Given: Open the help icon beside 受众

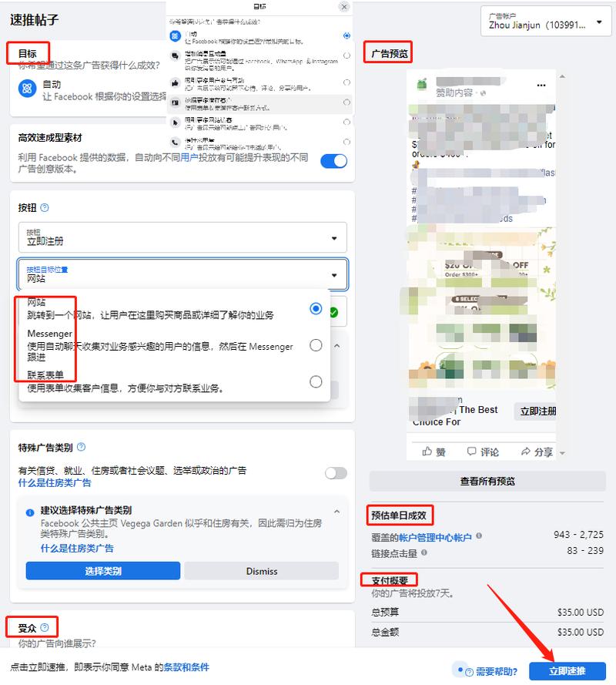Looking at the screenshot, I should pyautogui.click(x=45, y=627).
